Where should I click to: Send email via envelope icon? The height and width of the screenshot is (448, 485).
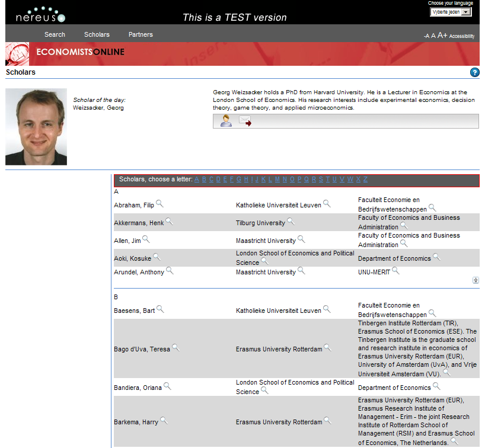click(245, 121)
